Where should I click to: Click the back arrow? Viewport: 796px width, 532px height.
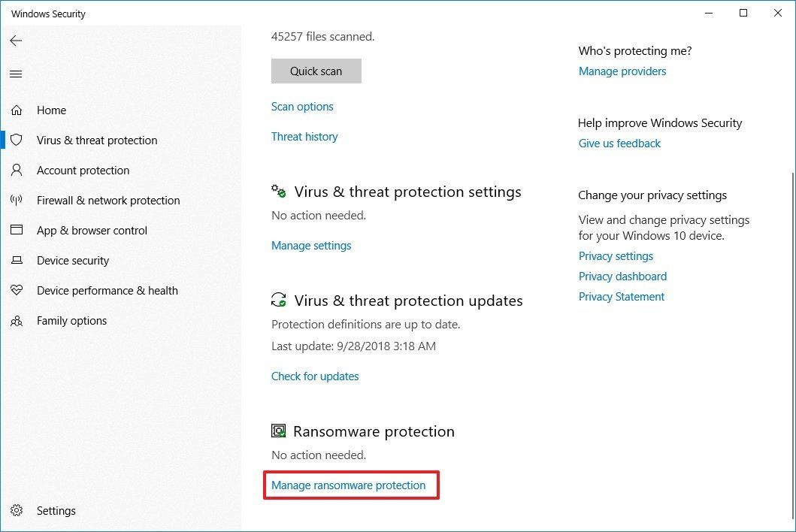[16, 41]
